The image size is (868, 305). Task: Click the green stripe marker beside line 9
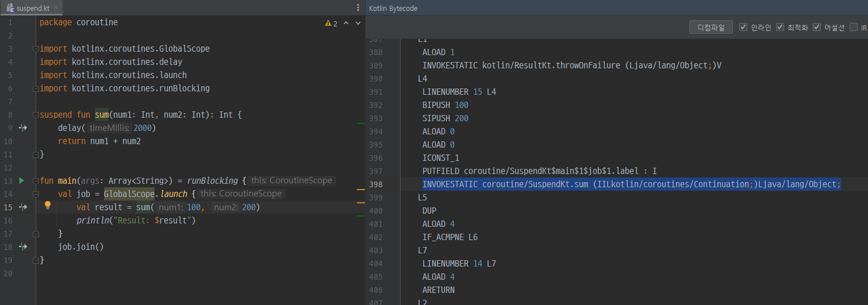[x=361, y=123]
